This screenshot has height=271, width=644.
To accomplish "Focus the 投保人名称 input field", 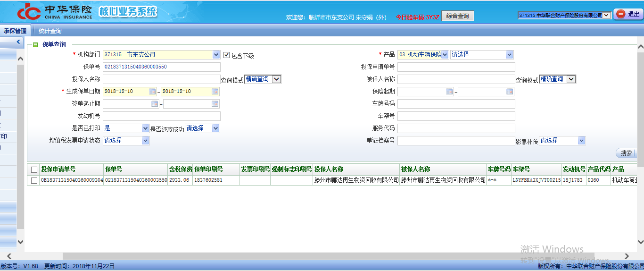I will pos(162,79).
